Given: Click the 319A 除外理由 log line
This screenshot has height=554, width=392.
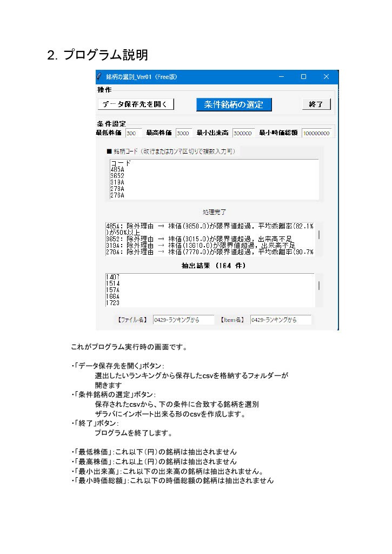Looking at the screenshot, I should pyautogui.click(x=201, y=246).
